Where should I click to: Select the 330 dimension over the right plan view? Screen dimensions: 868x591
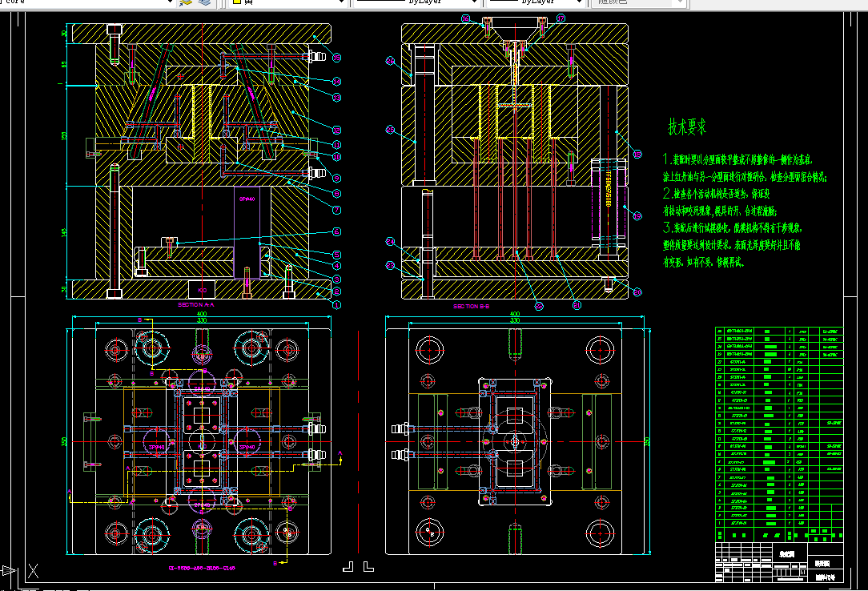515,320
